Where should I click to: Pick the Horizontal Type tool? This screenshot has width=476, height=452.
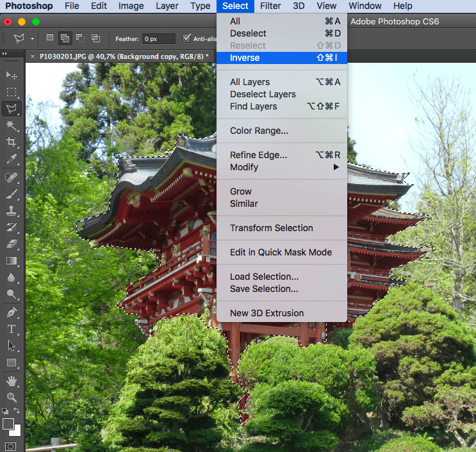pos(12,329)
